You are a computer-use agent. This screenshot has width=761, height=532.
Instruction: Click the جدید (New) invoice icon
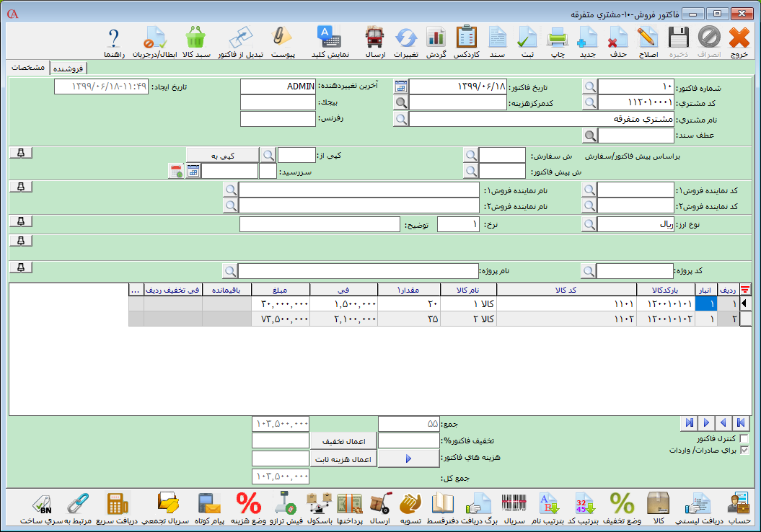click(x=588, y=41)
